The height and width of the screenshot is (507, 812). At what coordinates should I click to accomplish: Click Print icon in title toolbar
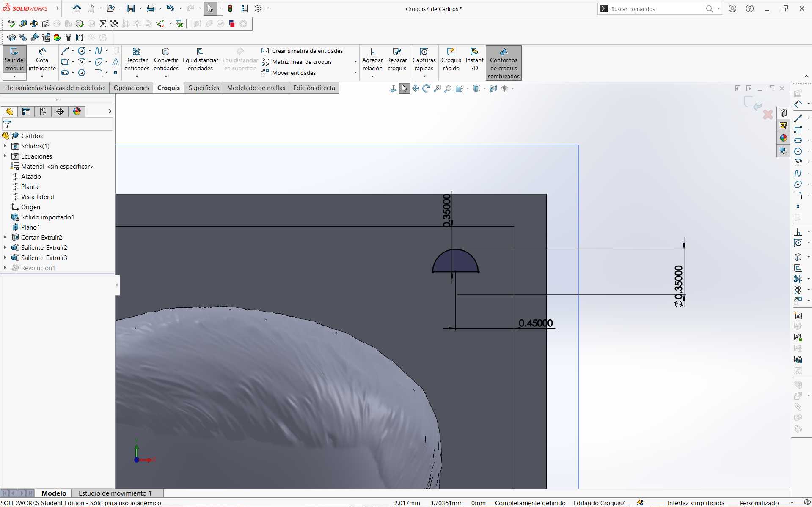[150, 8]
